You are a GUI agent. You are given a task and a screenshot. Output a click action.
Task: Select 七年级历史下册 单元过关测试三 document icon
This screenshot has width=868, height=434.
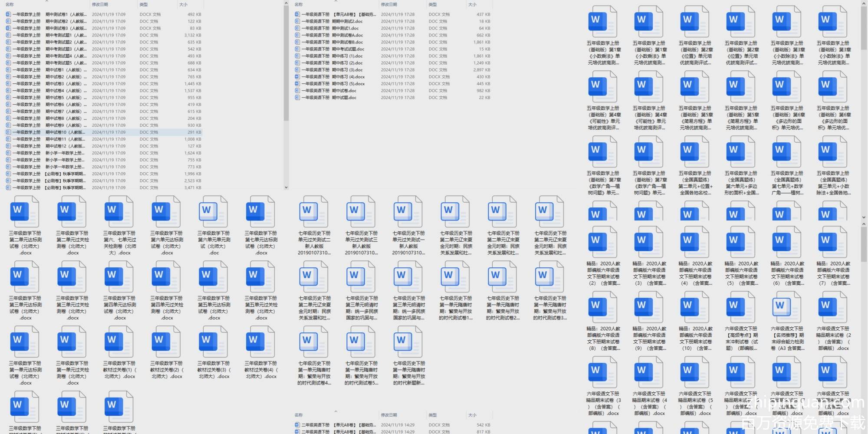(x=362, y=211)
